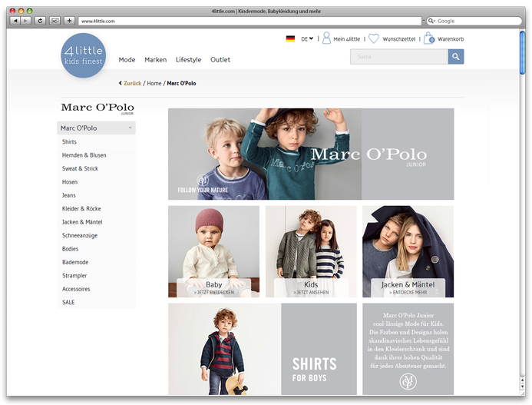Click the page vertical scrollbar thumb
The height and width of the screenshot is (405, 532).
pyautogui.click(x=522, y=51)
